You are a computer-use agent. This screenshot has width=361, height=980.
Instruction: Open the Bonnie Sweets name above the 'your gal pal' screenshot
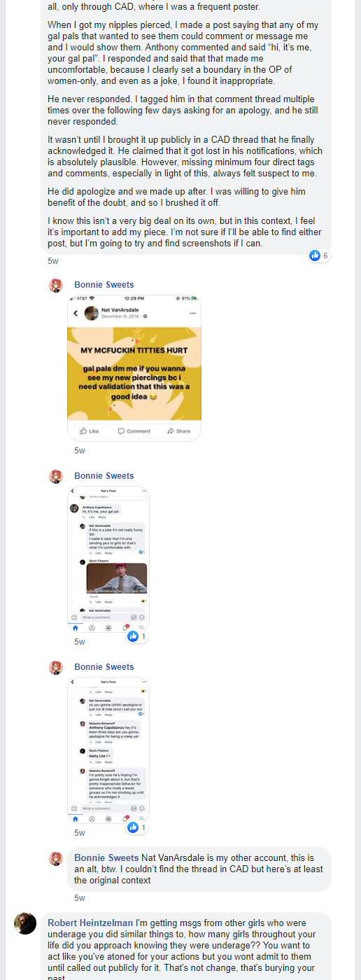[x=104, y=476]
